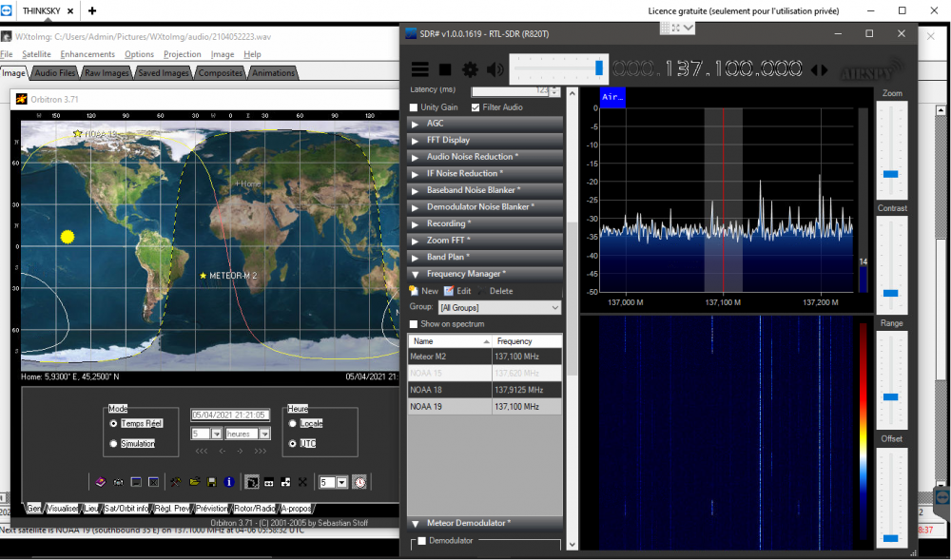
Task: Open SDR# configuration gear icon
Action: tap(470, 69)
